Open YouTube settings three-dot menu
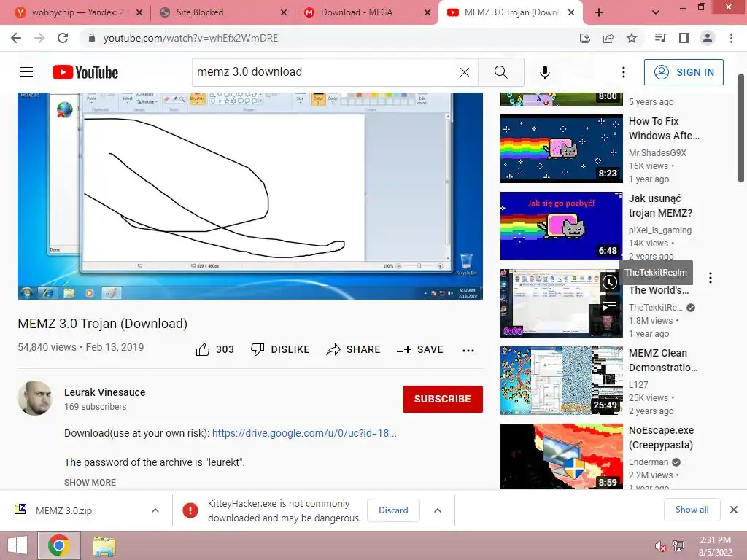The height and width of the screenshot is (560, 747). (x=624, y=72)
